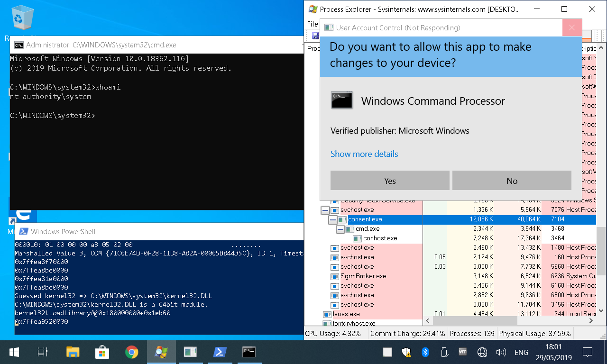Image resolution: width=607 pixels, height=364 pixels.
Task: Open Windows Security tray icon
Action: (406, 352)
